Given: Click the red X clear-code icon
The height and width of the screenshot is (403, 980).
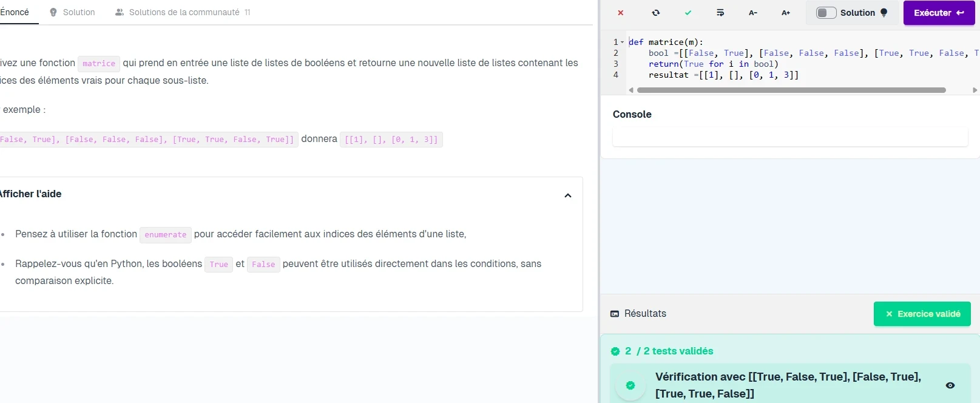Looking at the screenshot, I should point(620,13).
